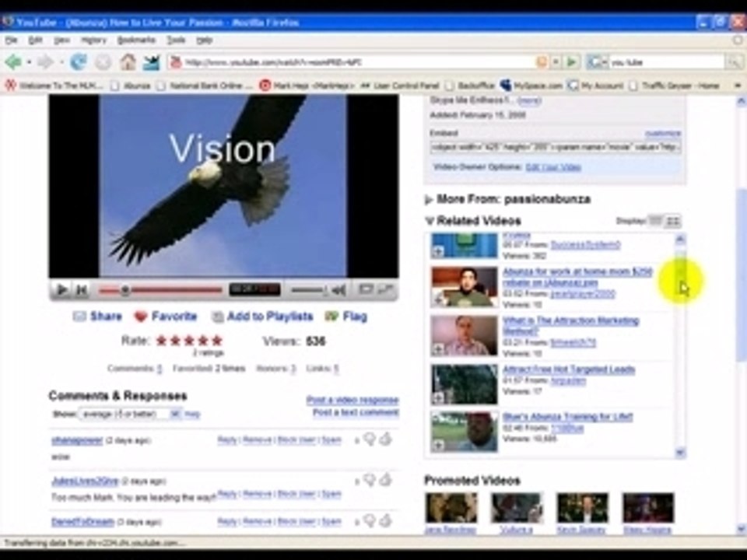
Task: Rate the video five stars
Action: [217, 341]
